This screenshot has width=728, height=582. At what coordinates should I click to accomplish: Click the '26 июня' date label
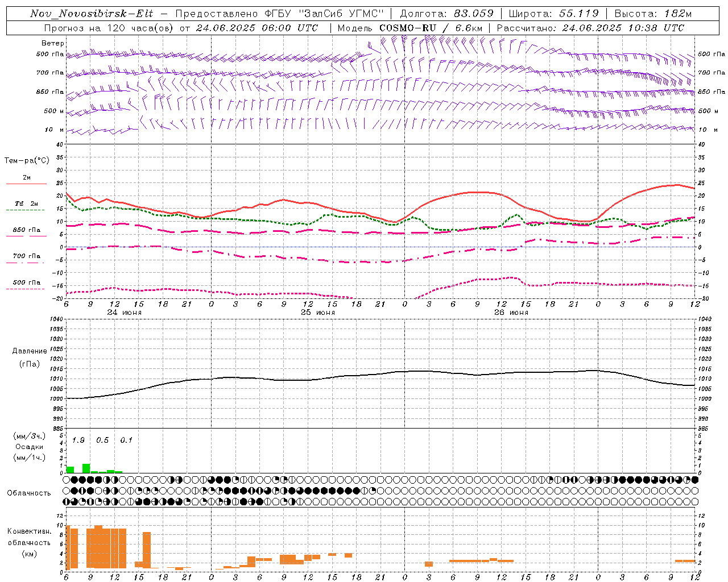pyautogui.click(x=511, y=313)
